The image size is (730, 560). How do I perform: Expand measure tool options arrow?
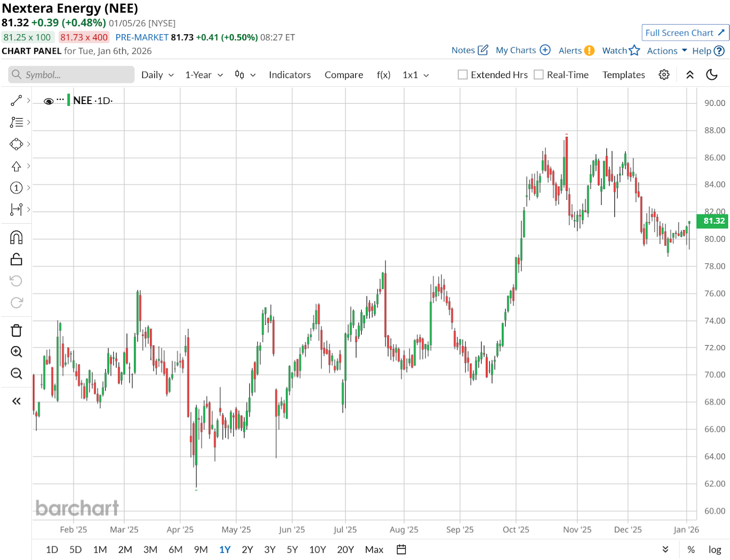pos(28,209)
